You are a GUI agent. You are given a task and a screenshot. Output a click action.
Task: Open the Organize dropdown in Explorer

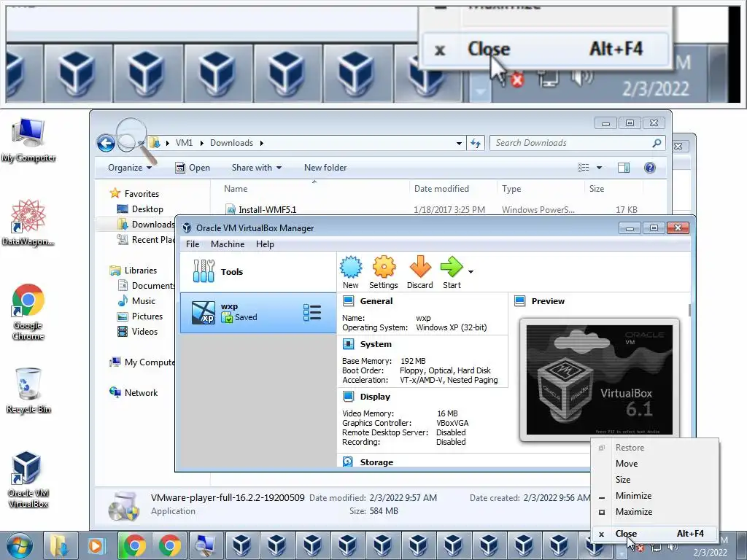pos(130,168)
